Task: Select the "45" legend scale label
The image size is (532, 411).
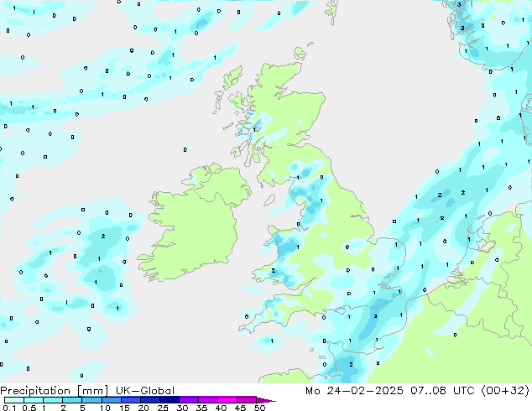Action: tap(240, 408)
